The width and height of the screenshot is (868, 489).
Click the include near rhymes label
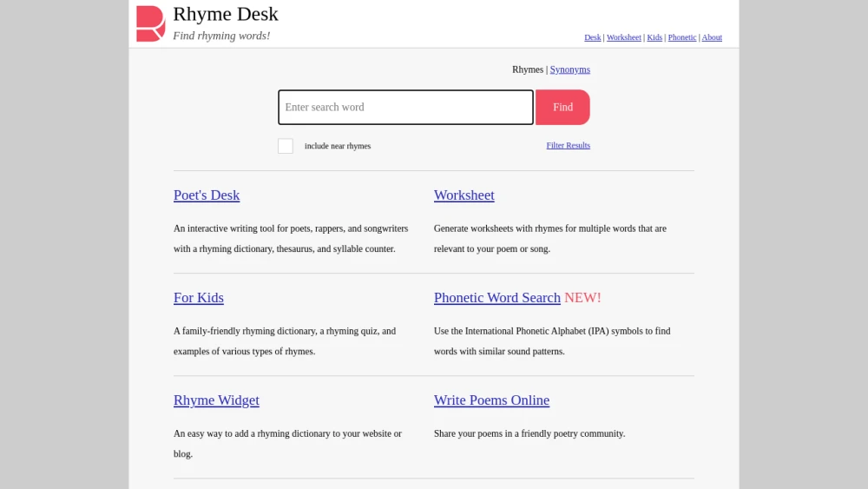click(338, 146)
